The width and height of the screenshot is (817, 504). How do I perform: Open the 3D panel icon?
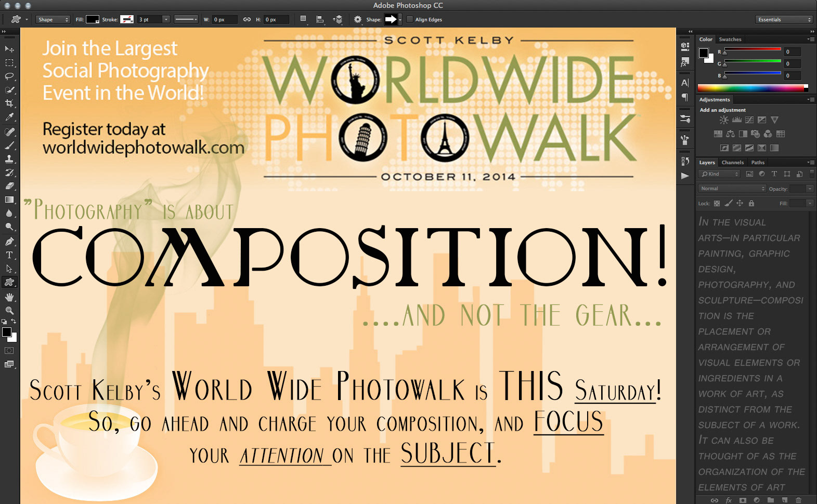pos(685,46)
